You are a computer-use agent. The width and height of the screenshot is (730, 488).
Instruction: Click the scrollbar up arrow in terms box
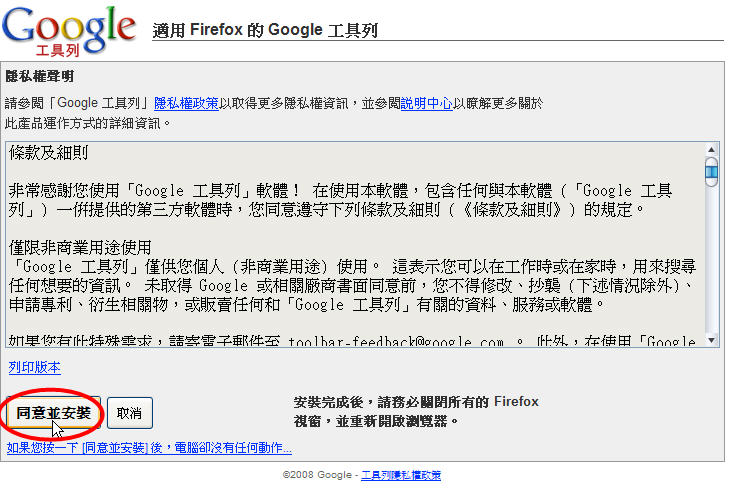click(x=711, y=149)
